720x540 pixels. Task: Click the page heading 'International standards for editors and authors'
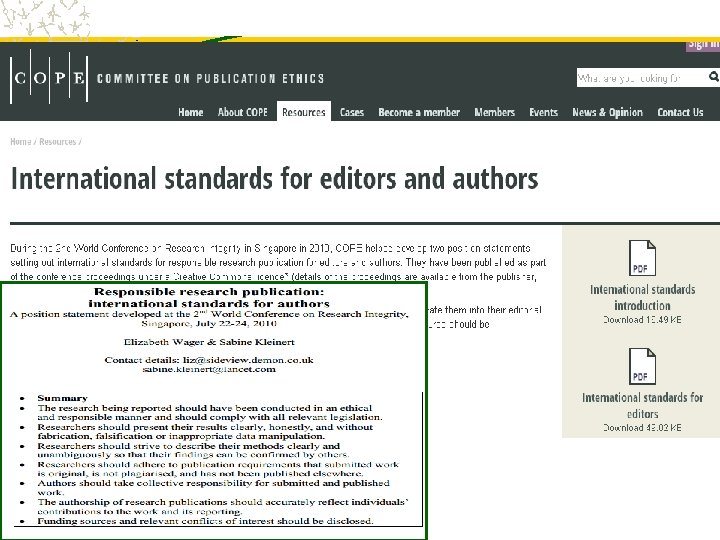(274, 178)
